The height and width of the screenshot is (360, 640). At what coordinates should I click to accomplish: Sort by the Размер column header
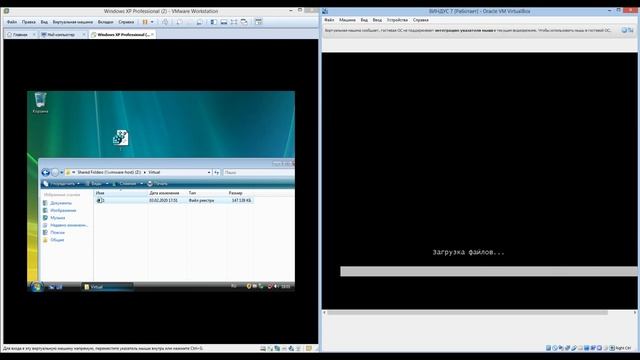coord(240,193)
